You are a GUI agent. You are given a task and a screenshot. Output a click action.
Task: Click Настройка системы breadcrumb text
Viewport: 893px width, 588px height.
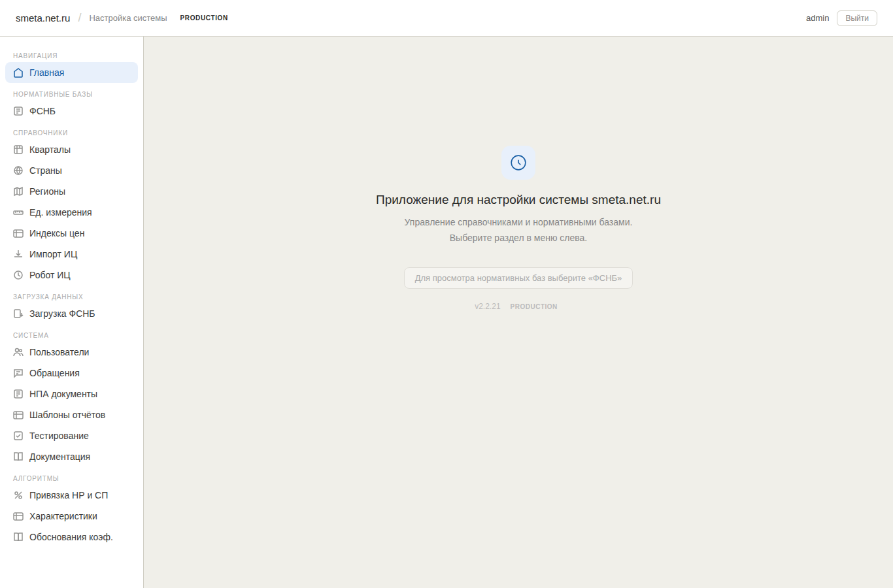pos(128,18)
